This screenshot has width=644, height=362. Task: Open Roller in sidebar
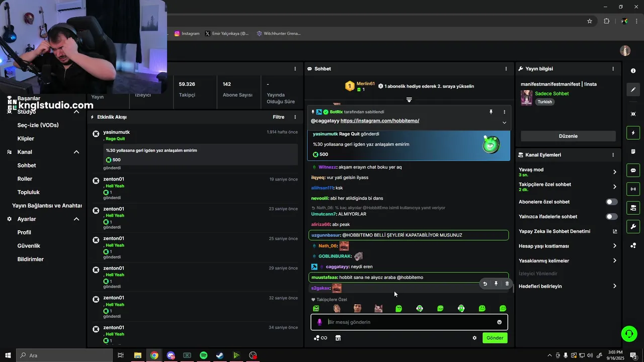(25, 179)
